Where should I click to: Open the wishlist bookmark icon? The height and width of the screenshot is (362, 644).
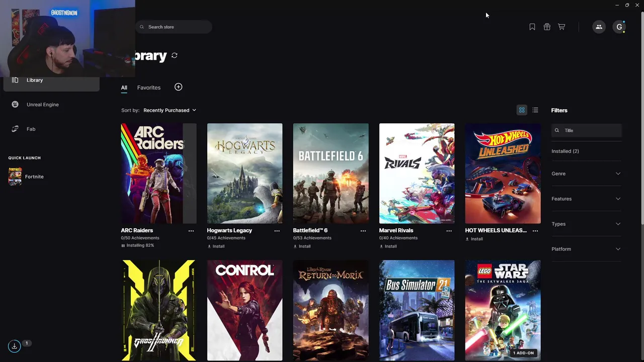point(532,27)
